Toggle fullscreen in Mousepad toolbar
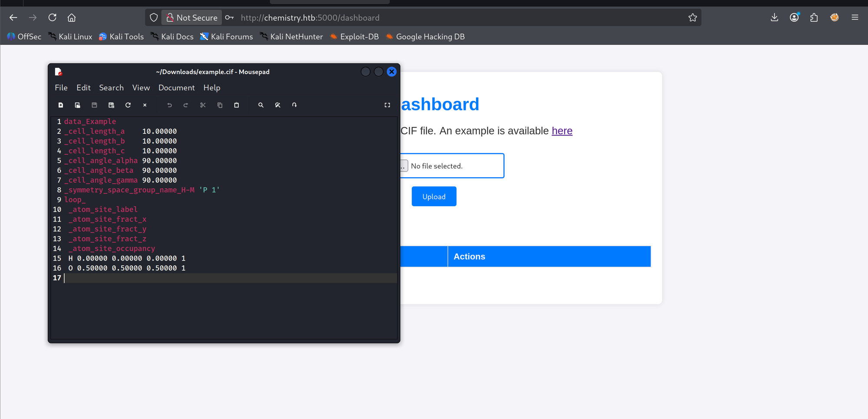This screenshot has height=419, width=868. [x=387, y=105]
